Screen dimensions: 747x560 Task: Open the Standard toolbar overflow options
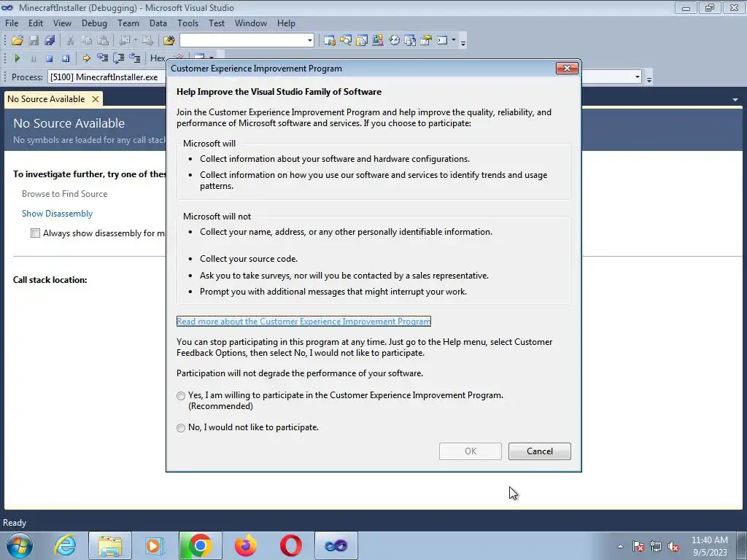(x=463, y=42)
